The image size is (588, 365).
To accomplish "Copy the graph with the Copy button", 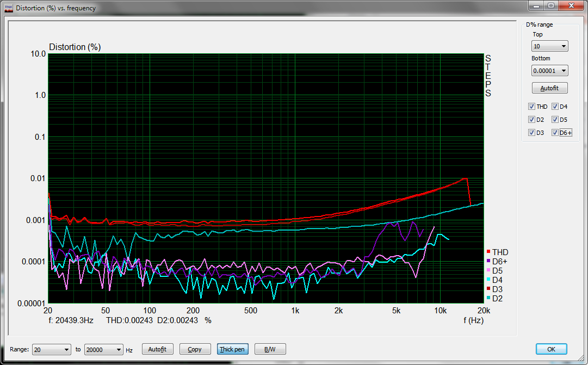I will point(194,349).
